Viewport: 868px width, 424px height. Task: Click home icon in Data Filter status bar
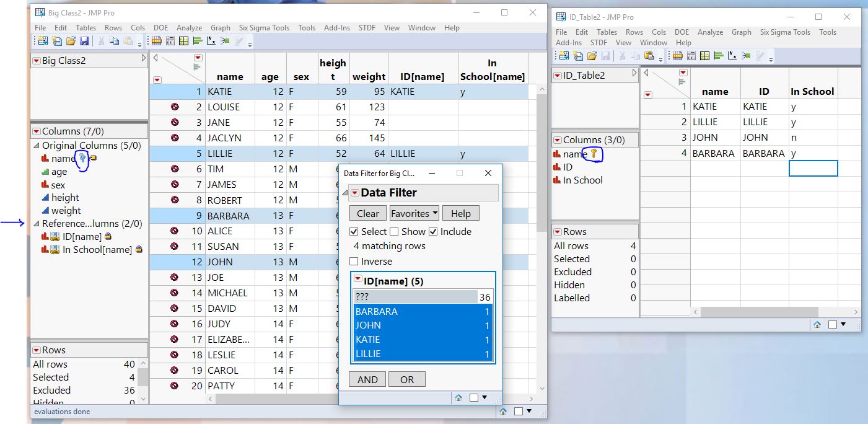point(458,398)
